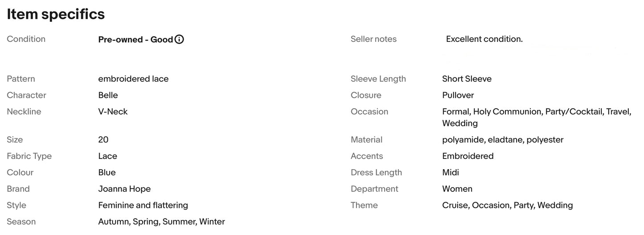Click the Pullover closure value

[x=458, y=95]
